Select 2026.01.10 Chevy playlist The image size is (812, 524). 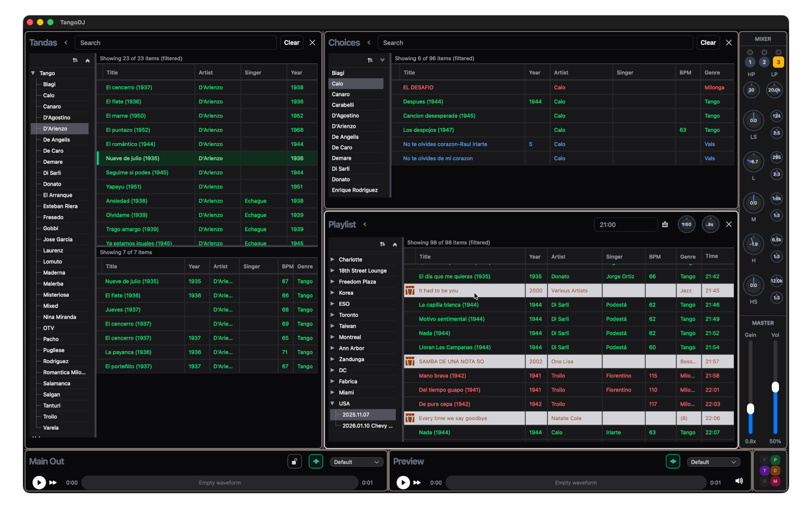pos(362,426)
